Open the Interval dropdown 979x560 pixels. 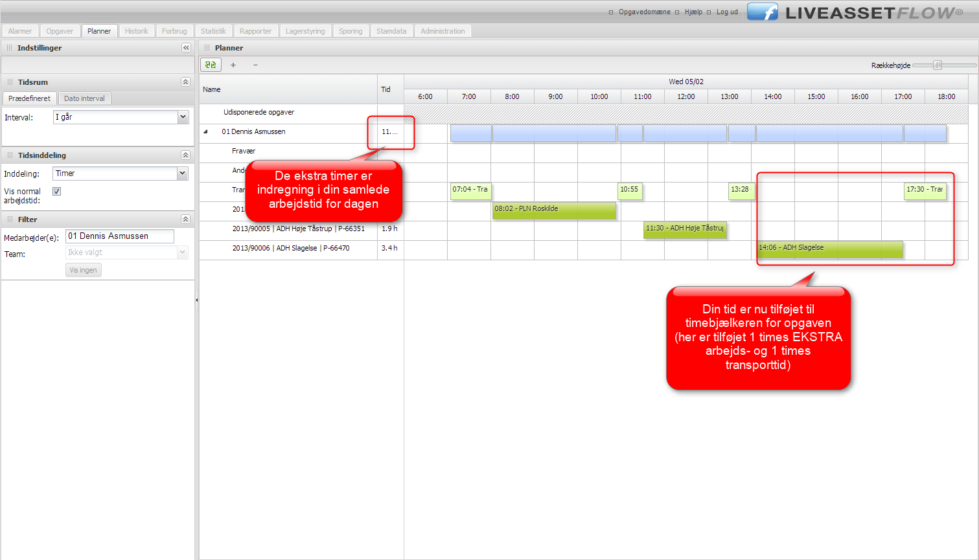coord(183,117)
